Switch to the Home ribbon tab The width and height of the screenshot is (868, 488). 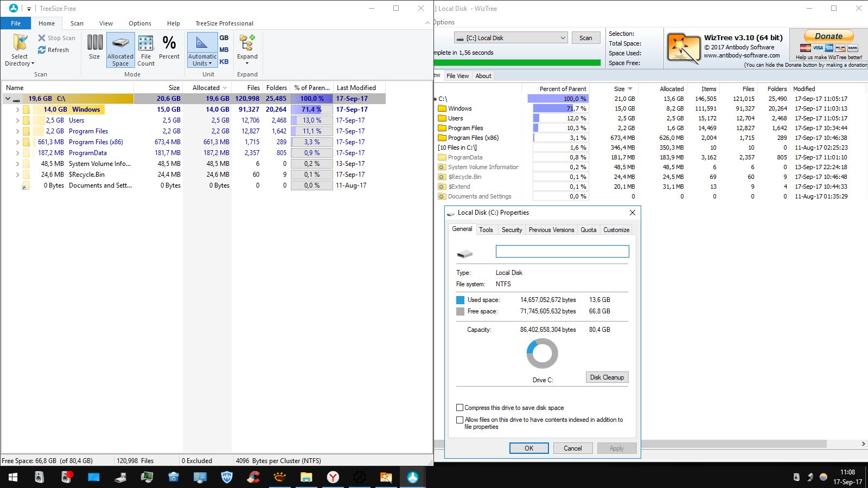[x=47, y=23]
